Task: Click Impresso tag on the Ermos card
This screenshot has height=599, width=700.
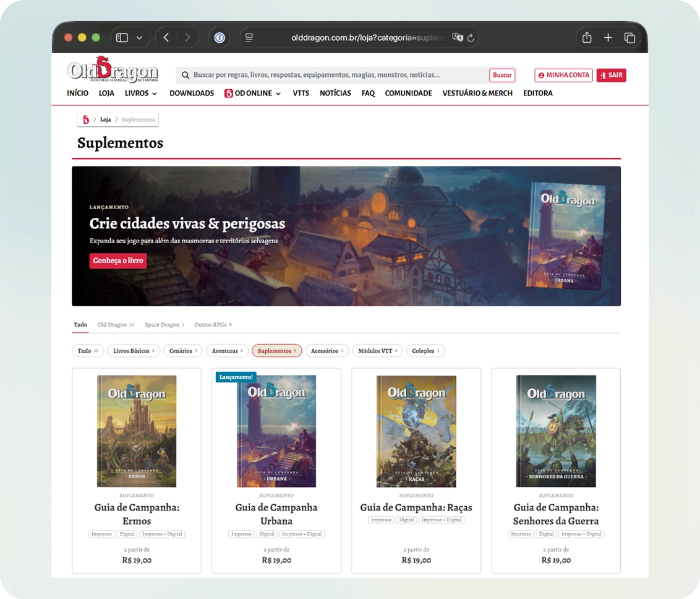Action: [x=101, y=534]
